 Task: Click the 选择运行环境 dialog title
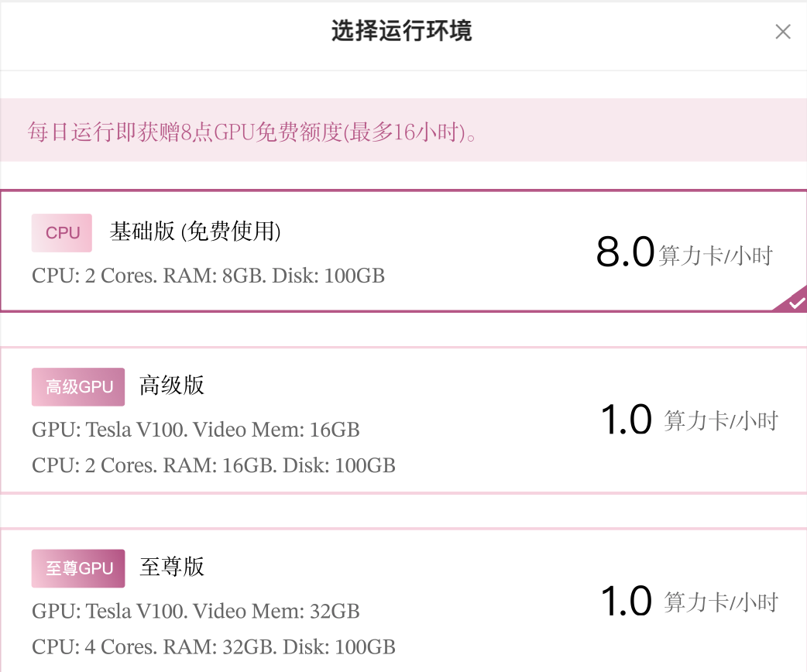point(401,31)
